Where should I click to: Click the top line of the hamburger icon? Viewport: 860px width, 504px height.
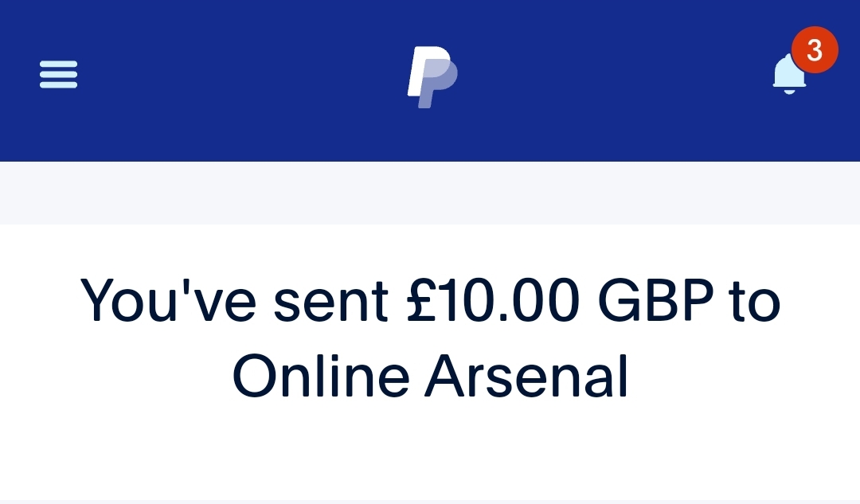pyautogui.click(x=58, y=64)
